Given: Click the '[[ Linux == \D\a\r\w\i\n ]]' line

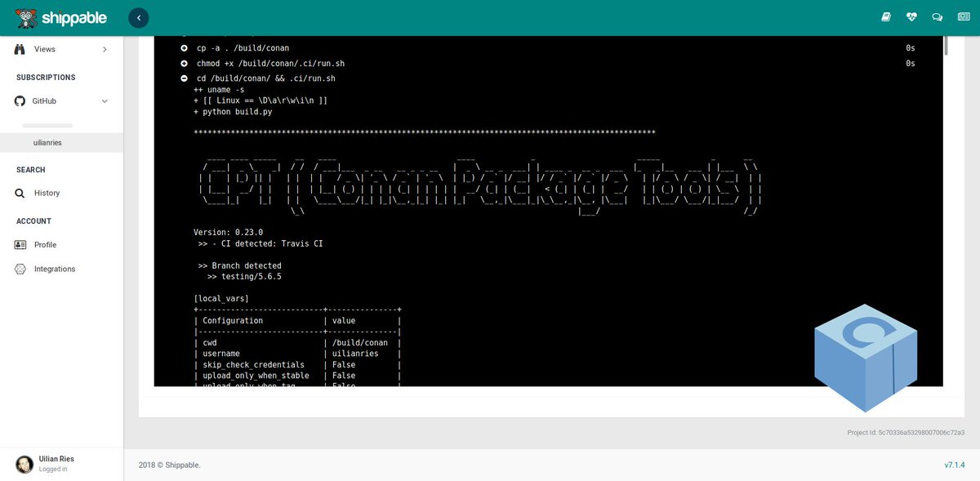Looking at the screenshot, I should [x=261, y=100].
